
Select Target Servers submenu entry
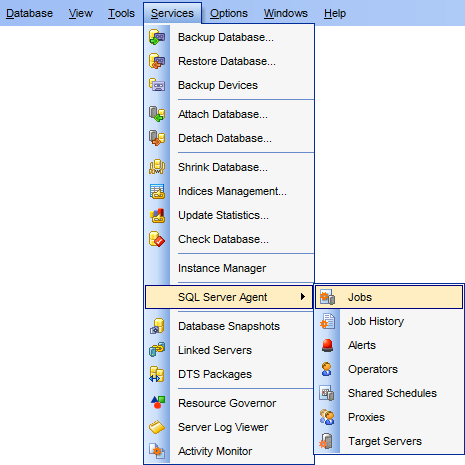(x=389, y=441)
